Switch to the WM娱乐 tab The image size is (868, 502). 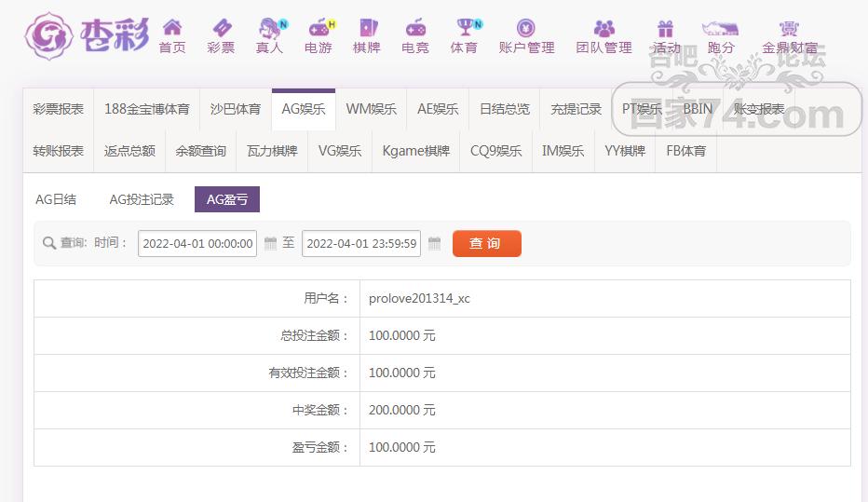pos(371,109)
